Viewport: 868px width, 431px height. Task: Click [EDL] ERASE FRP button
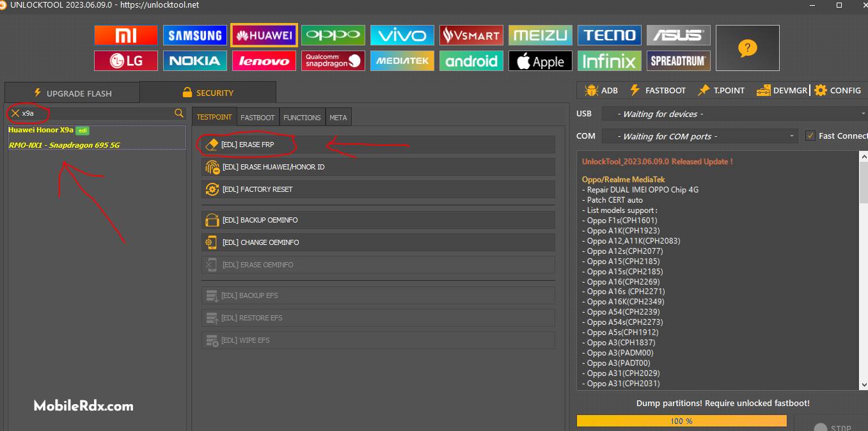pyautogui.click(x=378, y=145)
